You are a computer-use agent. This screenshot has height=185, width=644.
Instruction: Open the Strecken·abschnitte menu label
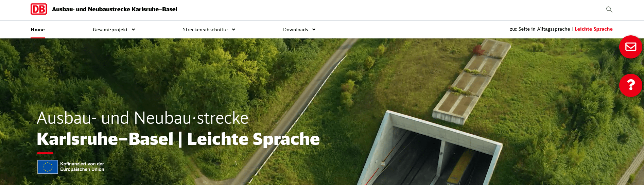tap(205, 30)
